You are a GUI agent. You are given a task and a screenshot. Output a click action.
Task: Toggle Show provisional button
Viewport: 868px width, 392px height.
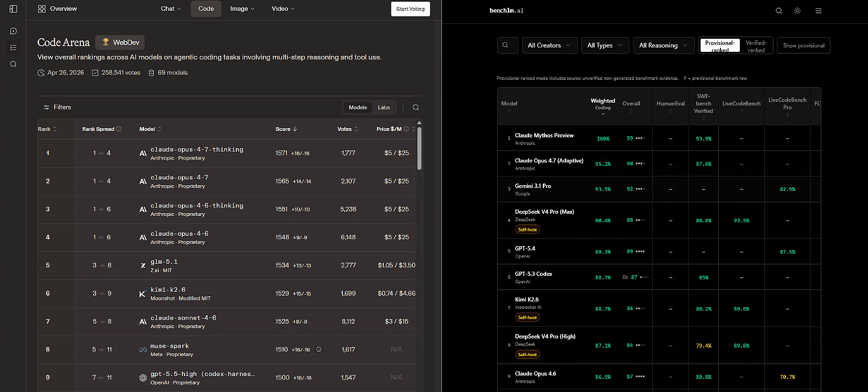coord(804,46)
